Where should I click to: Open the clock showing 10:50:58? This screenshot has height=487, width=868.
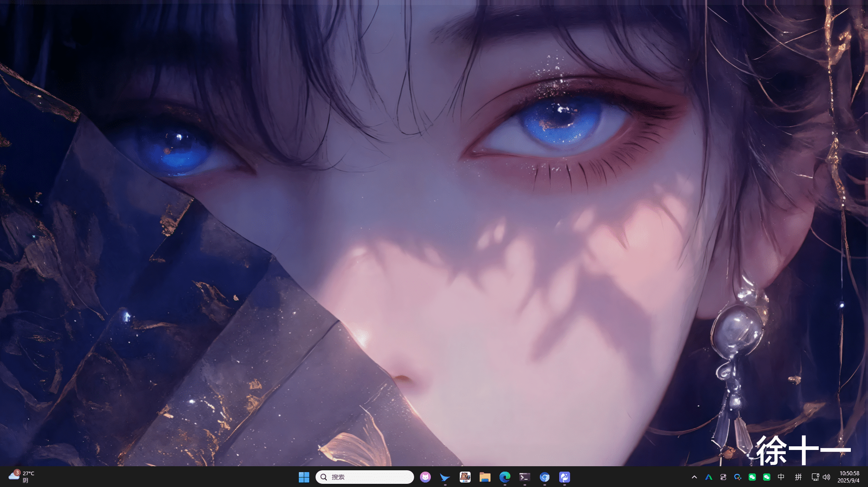click(849, 477)
